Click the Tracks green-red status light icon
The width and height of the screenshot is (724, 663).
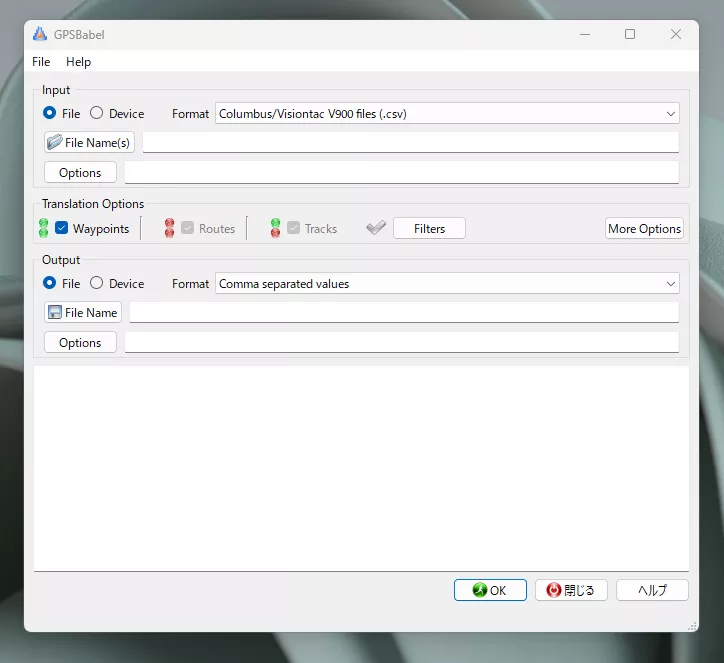pos(275,228)
